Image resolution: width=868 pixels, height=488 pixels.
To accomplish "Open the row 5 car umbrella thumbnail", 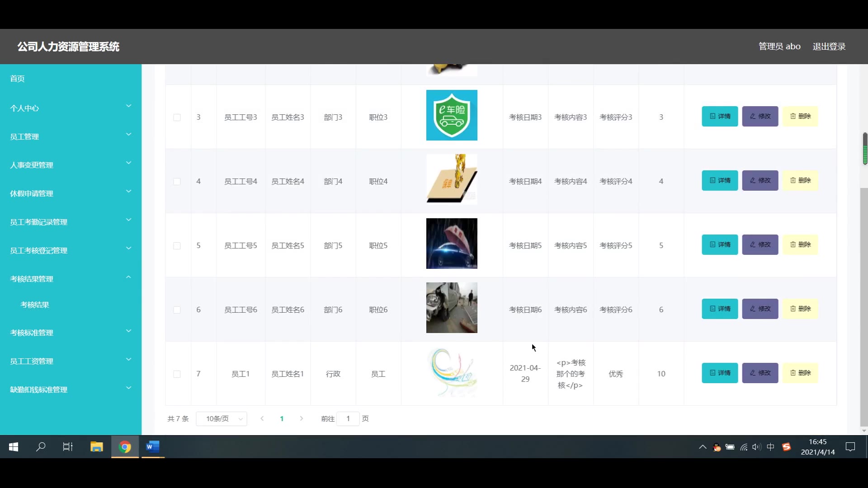I will tap(452, 244).
